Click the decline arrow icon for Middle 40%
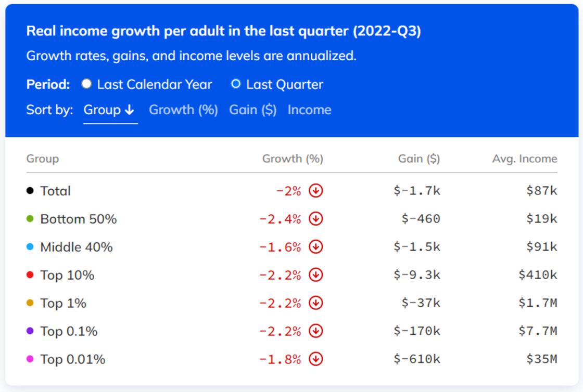This screenshot has height=392, width=583. [x=316, y=247]
